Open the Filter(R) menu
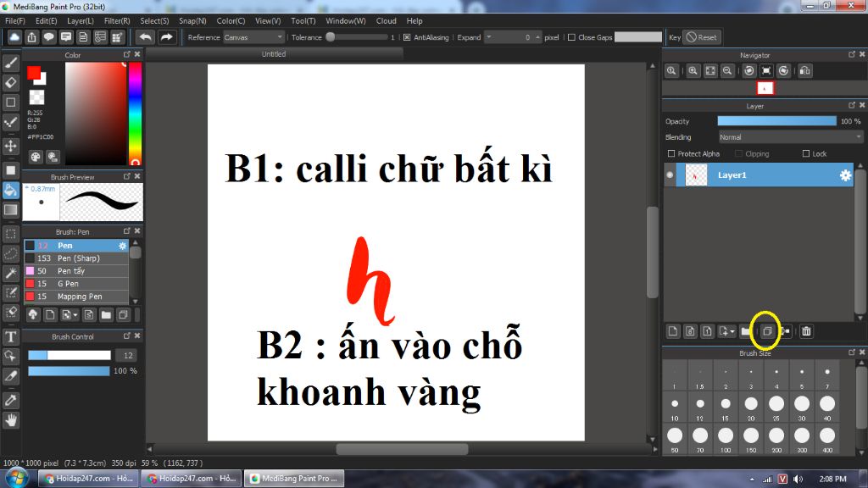Viewport: 868px width, 488px height. click(x=117, y=20)
